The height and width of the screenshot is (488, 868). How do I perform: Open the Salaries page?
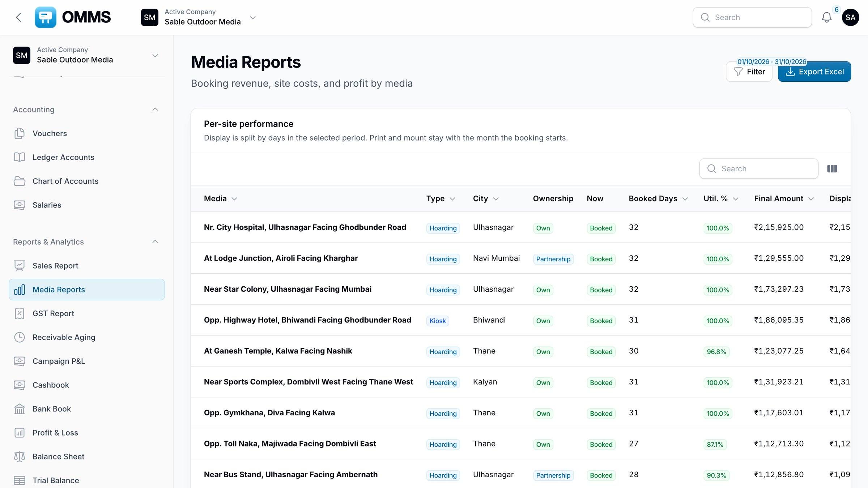point(87,205)
